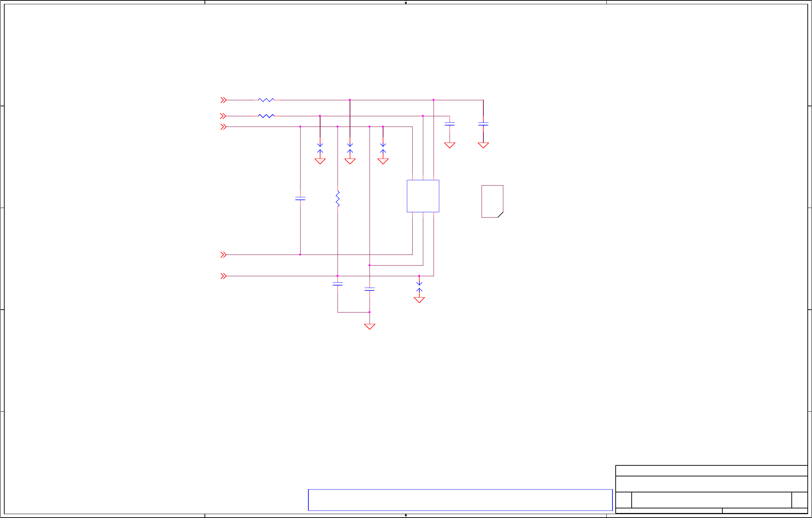This screenshot has width=812, height=518.
Task: Select the resistor on the uppermost signal line
Action: point(266,100)
